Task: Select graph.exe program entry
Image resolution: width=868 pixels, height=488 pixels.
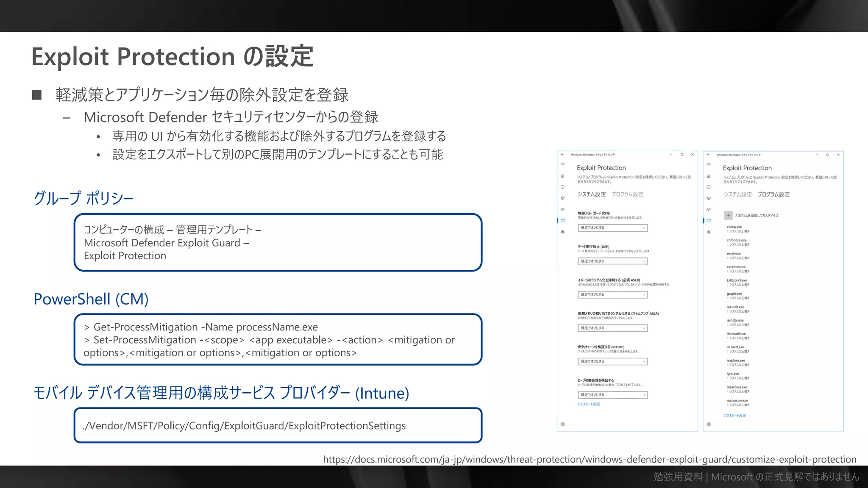Action: pyautogui.click(x=738, y=296)
